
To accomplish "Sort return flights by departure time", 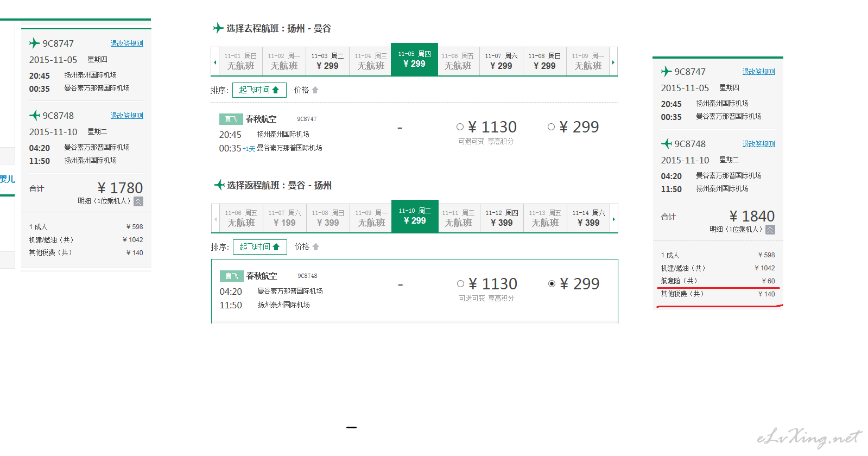I will coord(260,247).
